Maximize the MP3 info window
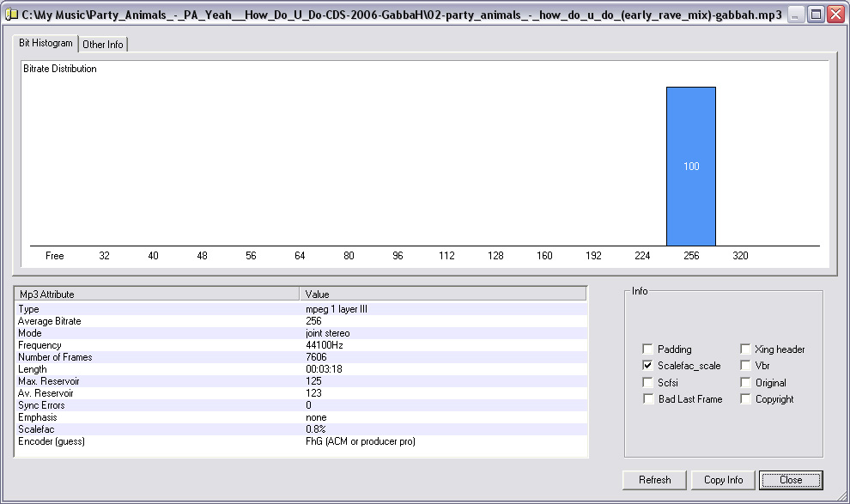The image size is (850, 504). [816, 15]
